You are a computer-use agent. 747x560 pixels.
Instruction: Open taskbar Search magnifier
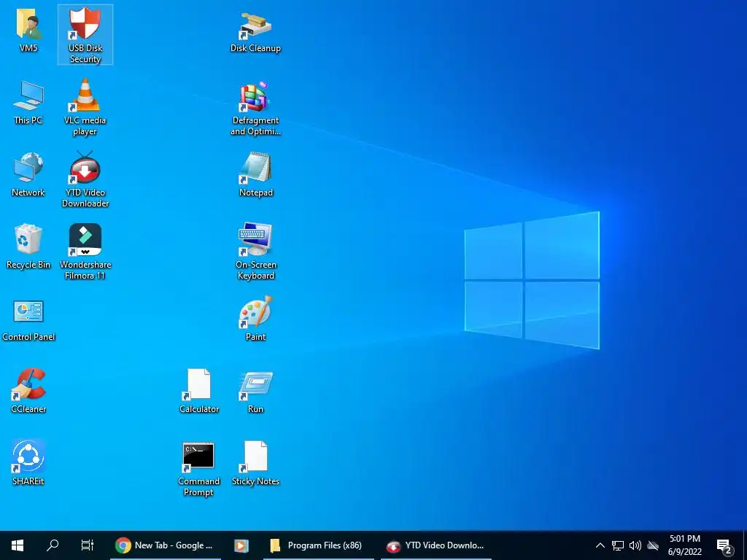[53, 545]
